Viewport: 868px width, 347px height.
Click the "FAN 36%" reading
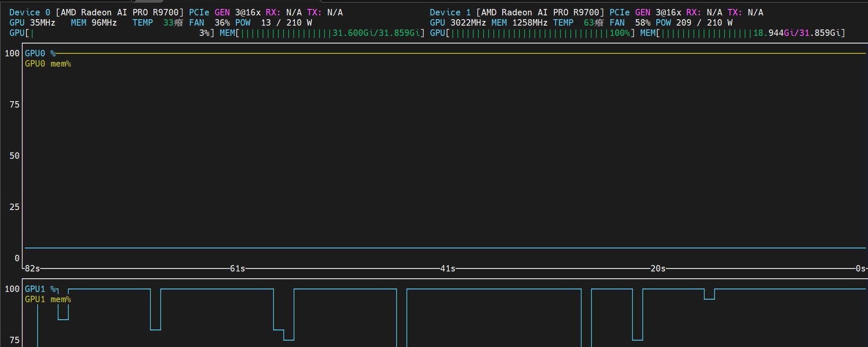click(209, 23)
